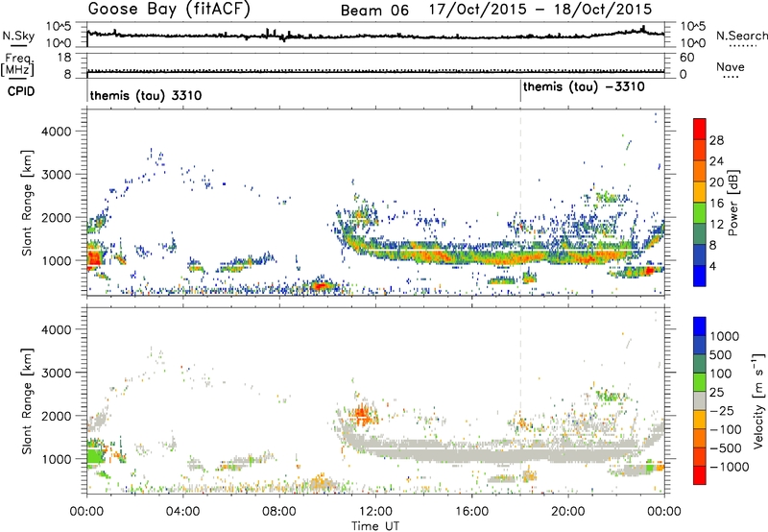Click the 'N.Sky' legend label
Viewport: 768px width, 532px height.
tap(18, 36)
